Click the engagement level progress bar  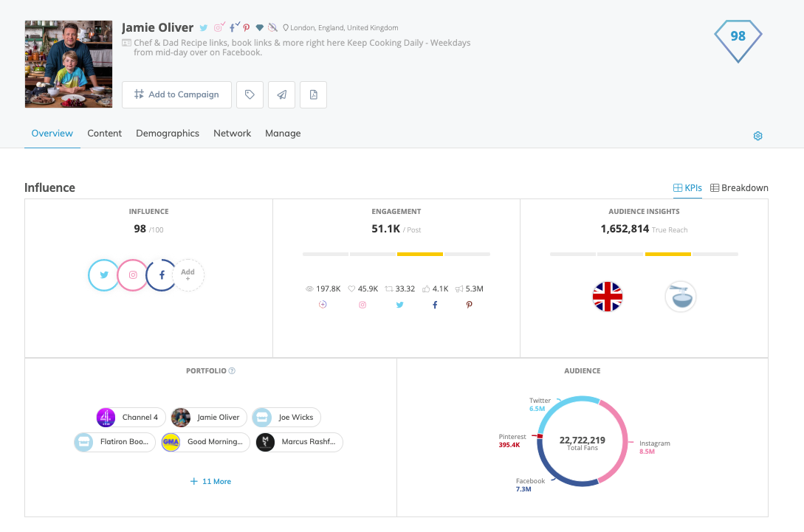tap(396, 255)
